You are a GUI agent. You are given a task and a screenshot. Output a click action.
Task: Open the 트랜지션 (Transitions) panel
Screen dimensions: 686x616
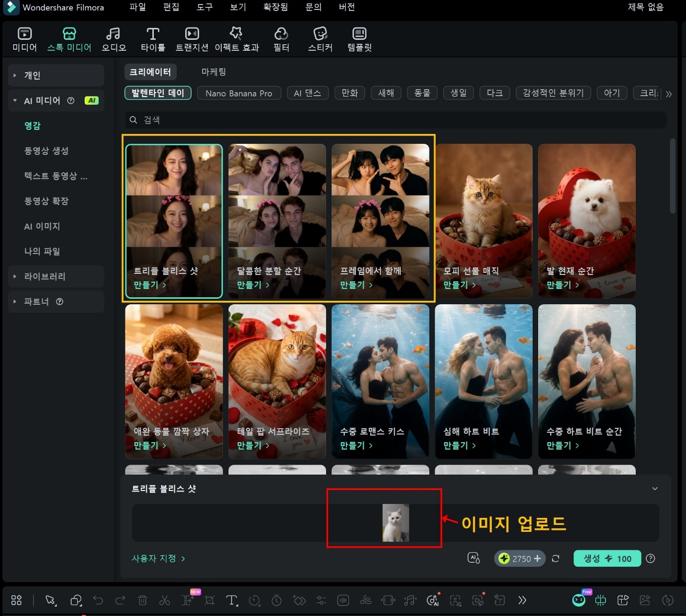[192, 39]
